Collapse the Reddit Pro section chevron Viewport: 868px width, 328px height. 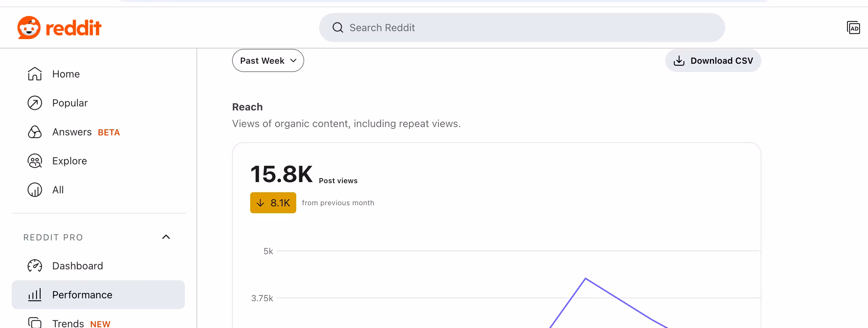coord(166,237)
